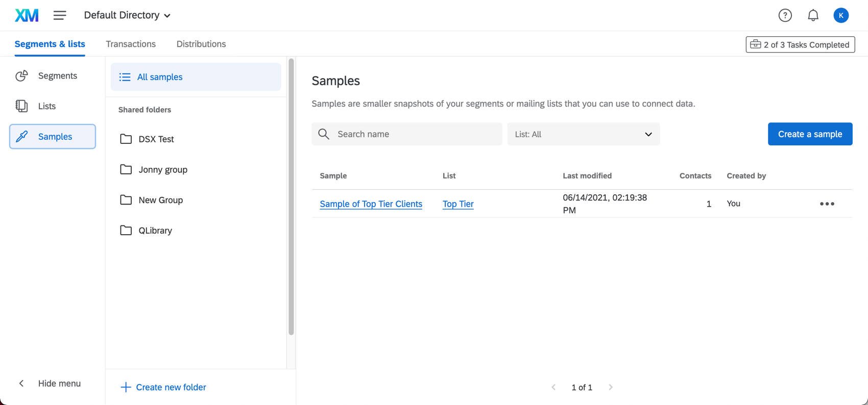Viewport: 868px width, 405px height.
Task: Open the notifications bell
Action: pos(813,15)
